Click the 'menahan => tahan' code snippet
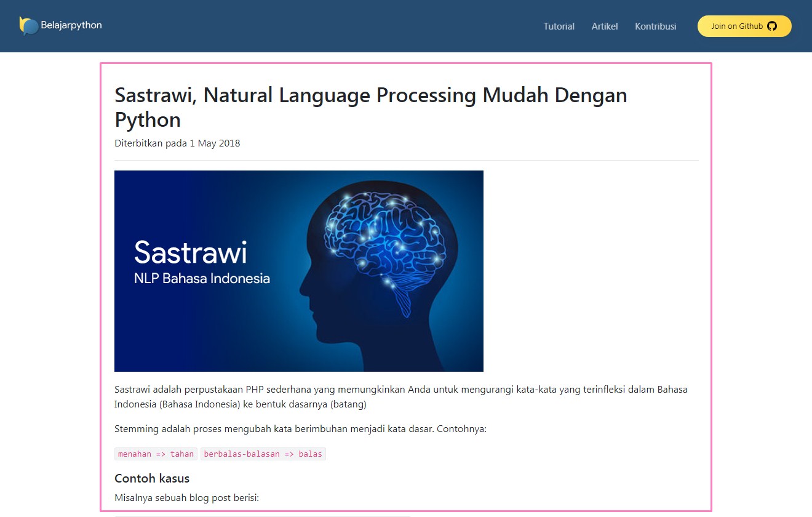 click(x=156, y=454)
